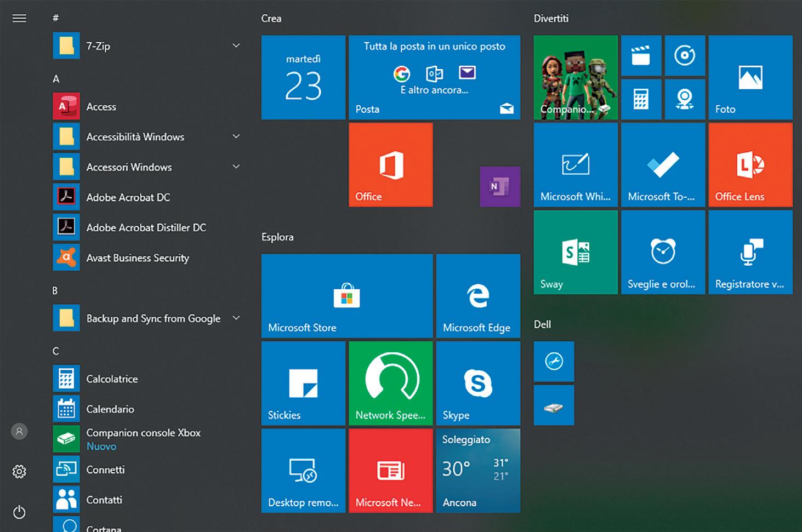Open the Groove Music disc tile
Image resolution: width=802 pixels, height=532 pixels.
(x=685, y=55)
